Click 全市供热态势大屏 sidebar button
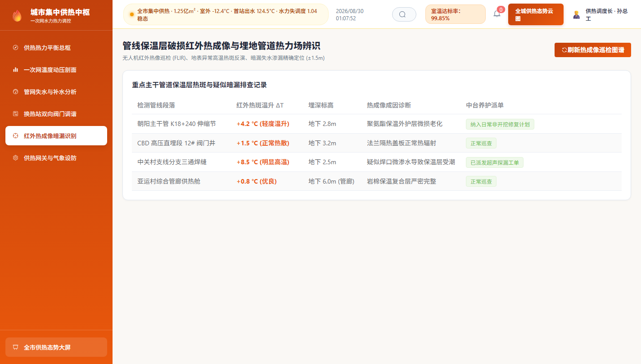This screenshot has height=364, width=641. click(x=56, y=347)
